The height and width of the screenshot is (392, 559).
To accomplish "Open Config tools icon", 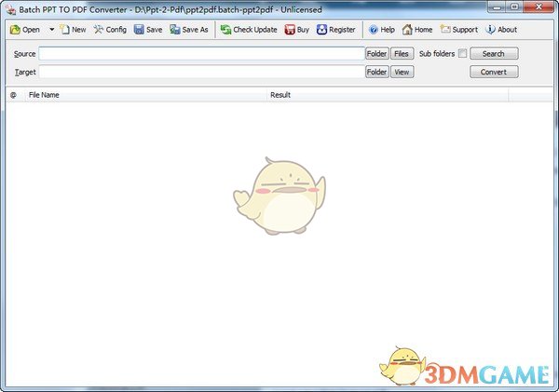I will (99, 30).
